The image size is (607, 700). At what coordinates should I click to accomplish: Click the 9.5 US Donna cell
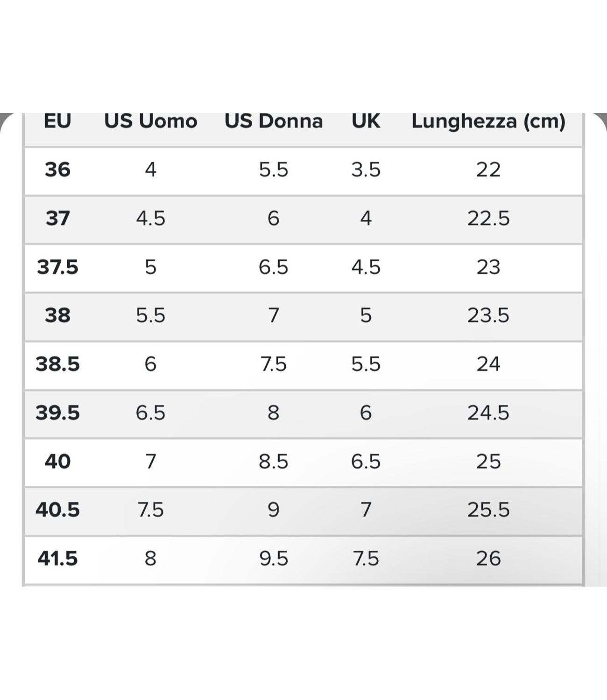point(274,558)
